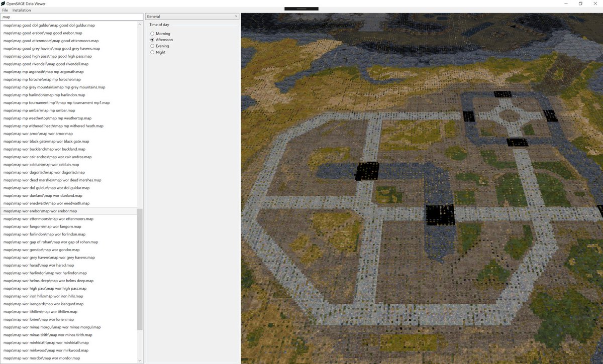The height and width of the screenshot is (364, 603).
Task: Click the scrollbar down arrow
Action: [140, 360]
